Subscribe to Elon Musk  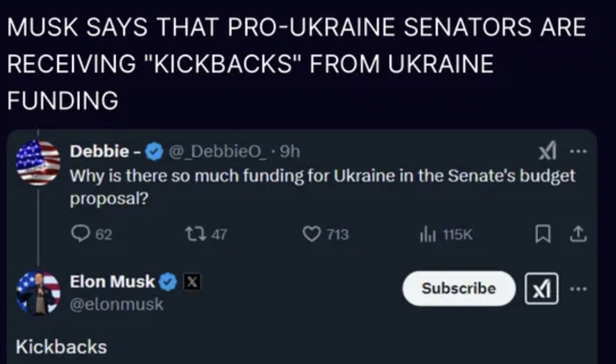(458, 288)
